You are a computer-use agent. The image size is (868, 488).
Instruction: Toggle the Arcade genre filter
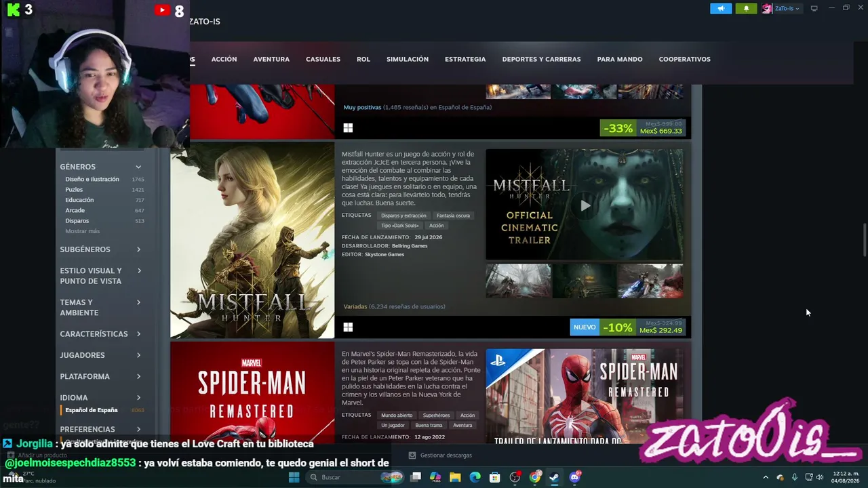[75, 210]
